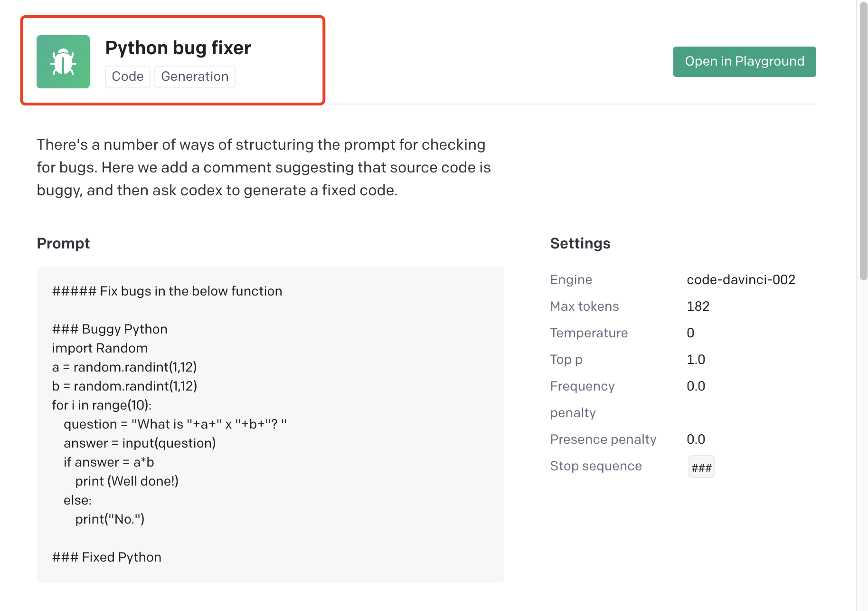Click the Prompt heading
Image resolution: width=868 pixels, height=611 pixels.
point(63,243)
